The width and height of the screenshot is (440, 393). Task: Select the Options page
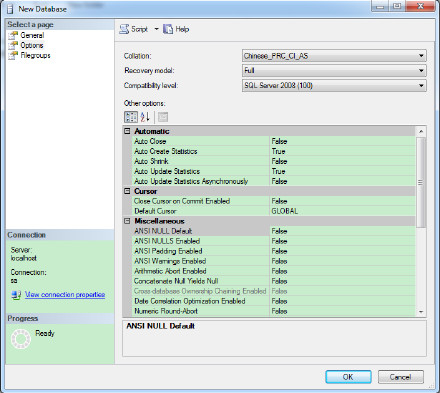click(x=32, y=45)
